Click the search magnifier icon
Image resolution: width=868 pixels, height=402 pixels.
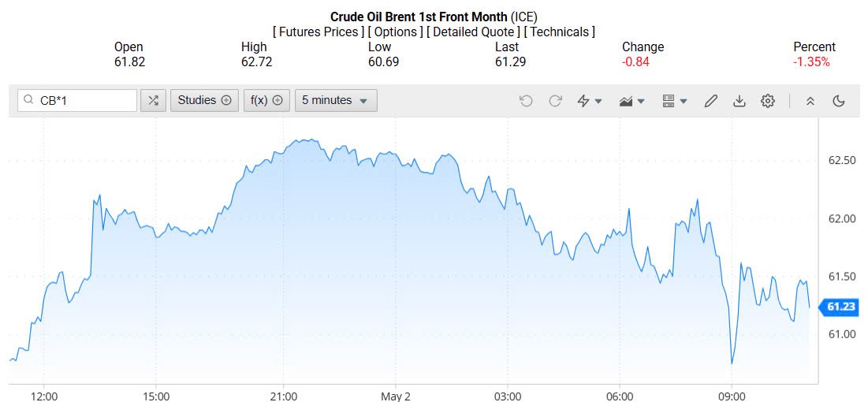click(x=29, y=101)
